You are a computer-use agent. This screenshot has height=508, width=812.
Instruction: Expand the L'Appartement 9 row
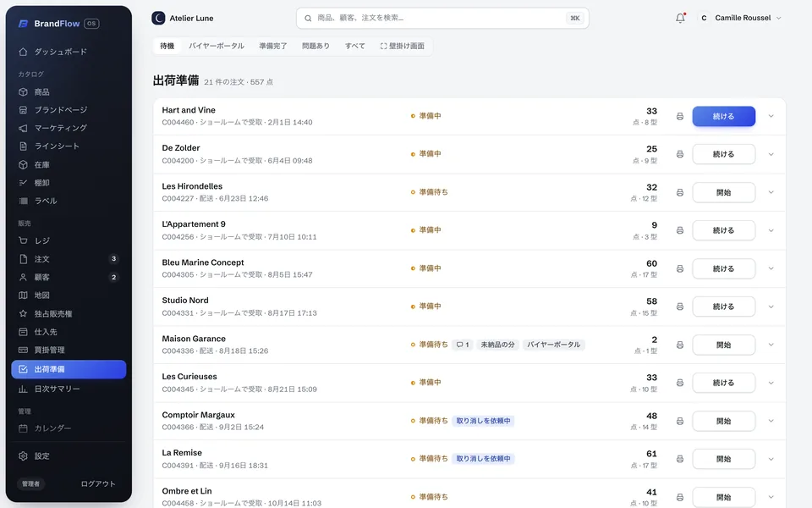(771, 230)
